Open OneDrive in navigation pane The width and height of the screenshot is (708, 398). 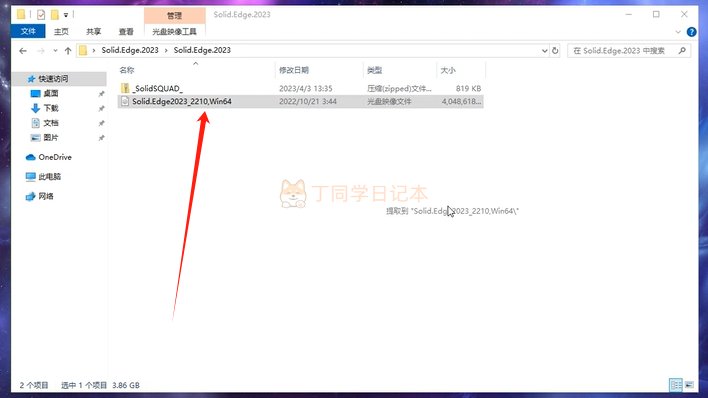pos(55,157)
